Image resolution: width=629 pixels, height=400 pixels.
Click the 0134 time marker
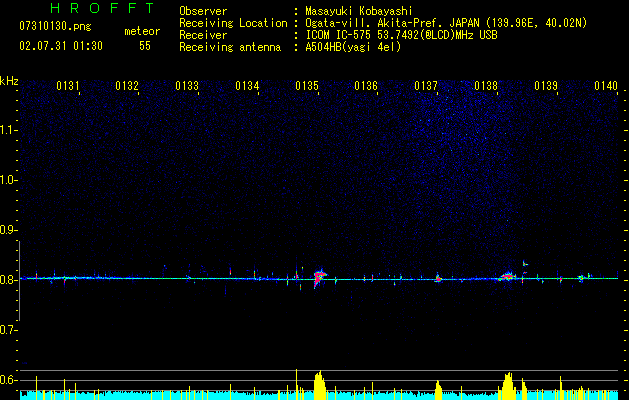click(247, 85)
